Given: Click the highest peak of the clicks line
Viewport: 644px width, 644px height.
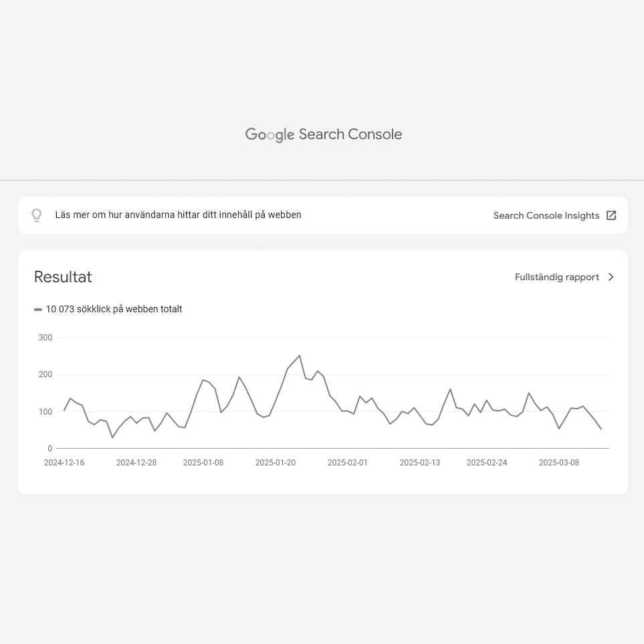Looking at the screenshot, I should (x=300, y=356).
